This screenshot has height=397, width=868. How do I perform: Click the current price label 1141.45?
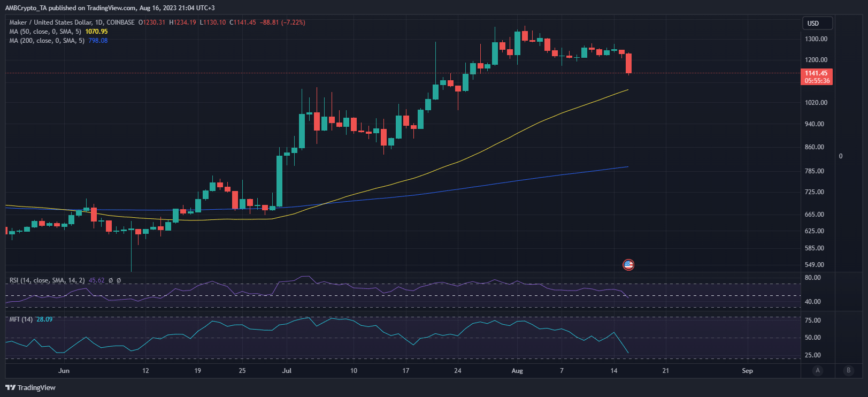click(x=817, y=73)
